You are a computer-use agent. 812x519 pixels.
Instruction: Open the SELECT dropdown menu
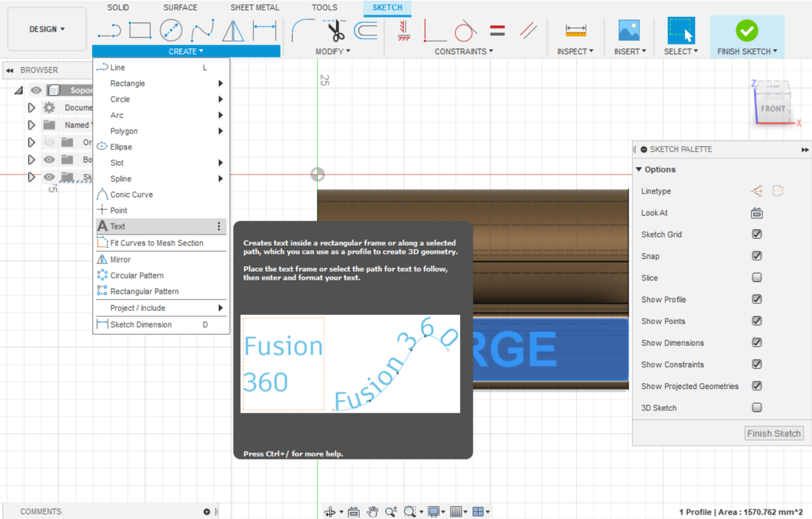tap(681, 52)
